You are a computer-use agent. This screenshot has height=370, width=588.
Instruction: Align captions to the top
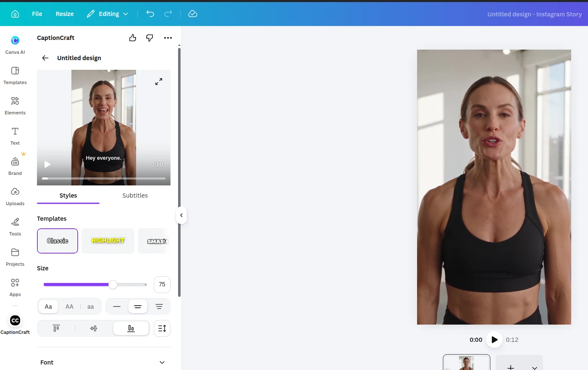(56, 328)
